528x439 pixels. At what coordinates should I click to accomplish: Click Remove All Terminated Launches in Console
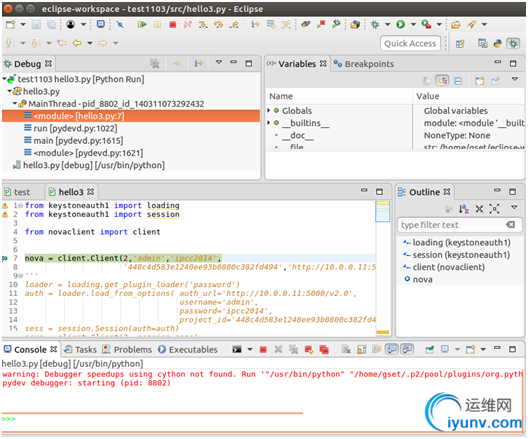[x=293, y=350]
